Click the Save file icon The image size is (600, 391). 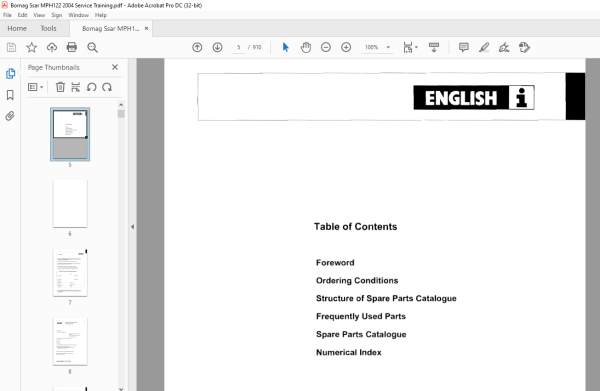[11, 47]
